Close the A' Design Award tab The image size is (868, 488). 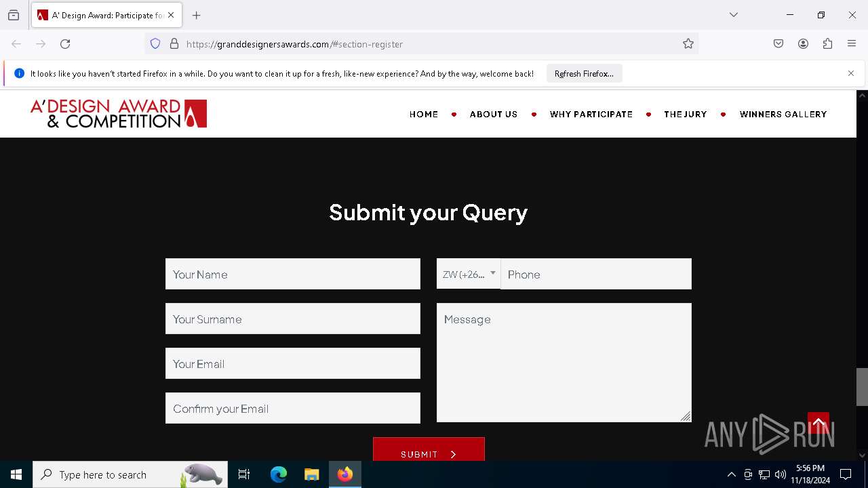click(171, 15)
